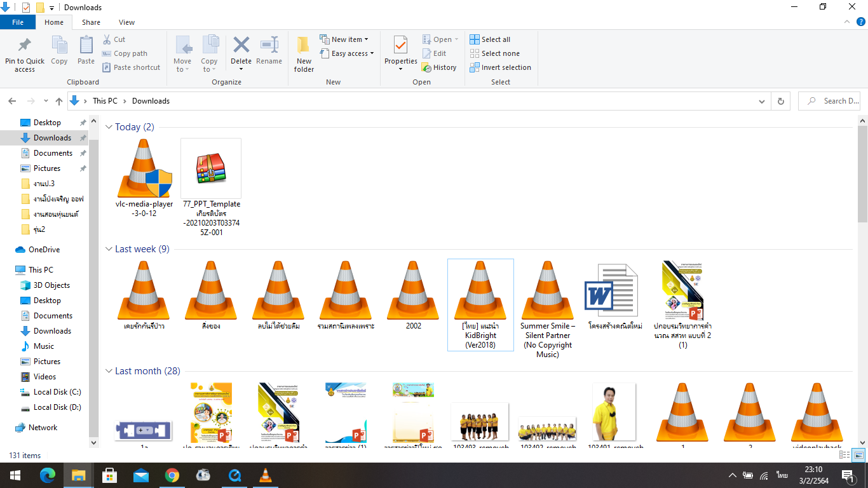The image size is (868, 488).
Task: Click the Windows Start button
Action: point(15,475)
